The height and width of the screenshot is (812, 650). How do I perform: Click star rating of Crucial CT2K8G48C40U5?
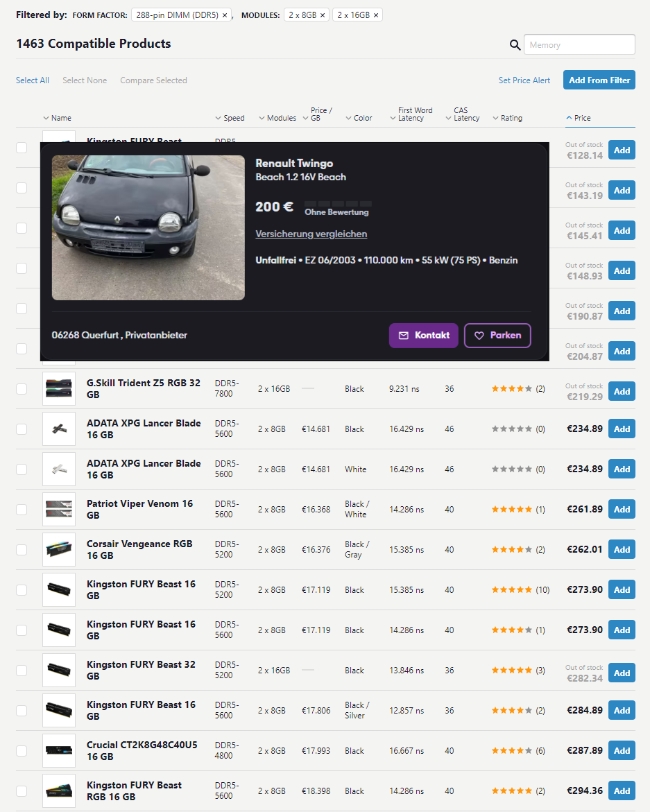(512, 751)
